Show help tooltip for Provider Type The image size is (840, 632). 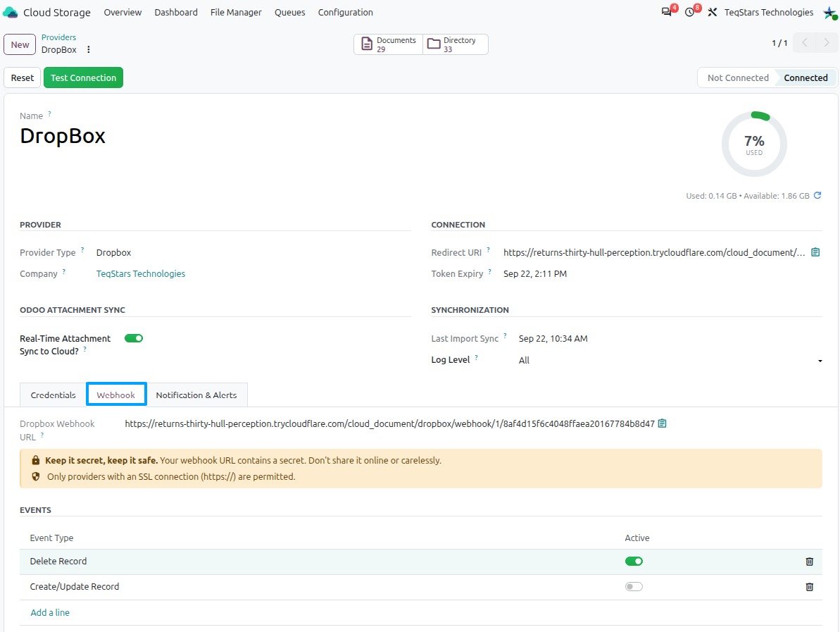coord(82,249)
